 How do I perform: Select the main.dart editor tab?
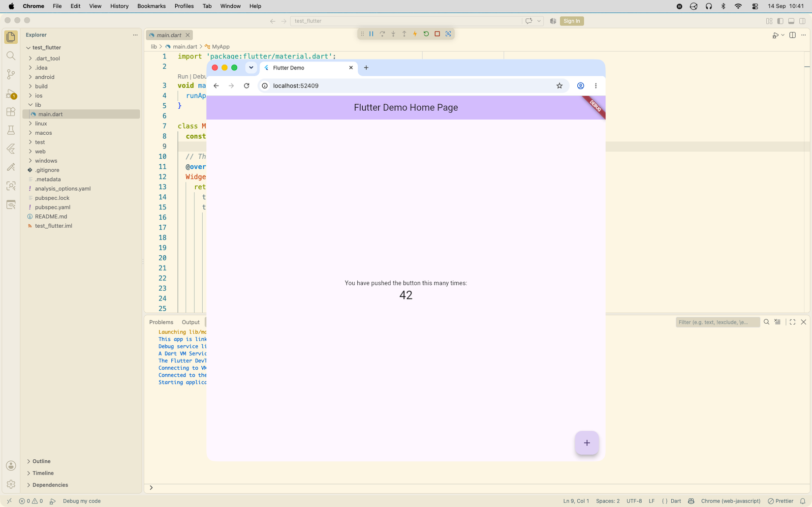(x=169, y=35)
